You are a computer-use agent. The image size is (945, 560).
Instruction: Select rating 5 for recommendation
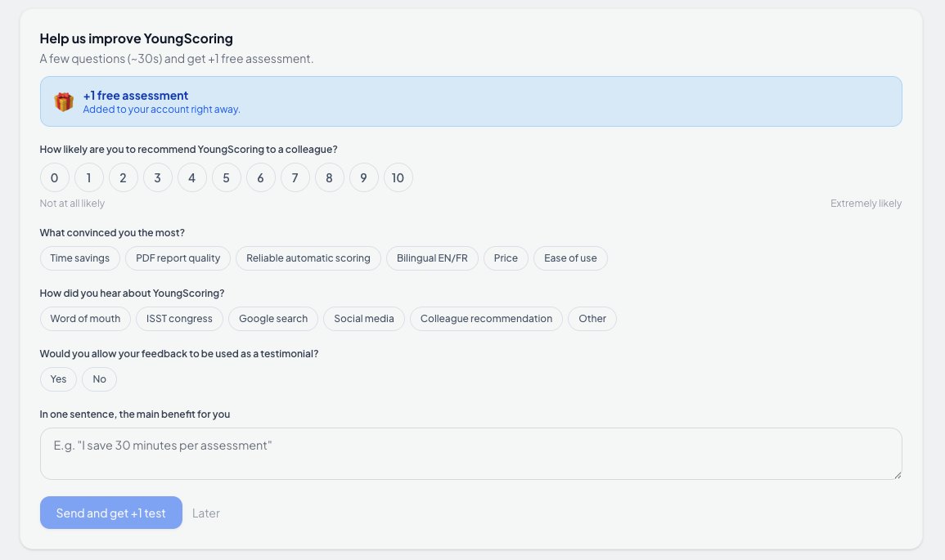[226, 177]
